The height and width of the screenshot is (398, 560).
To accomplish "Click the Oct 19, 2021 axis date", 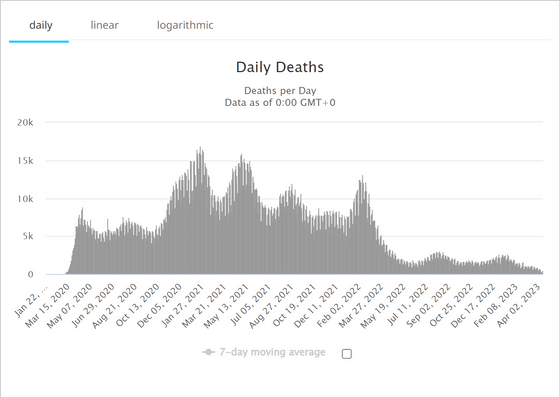I will [294, 305].
